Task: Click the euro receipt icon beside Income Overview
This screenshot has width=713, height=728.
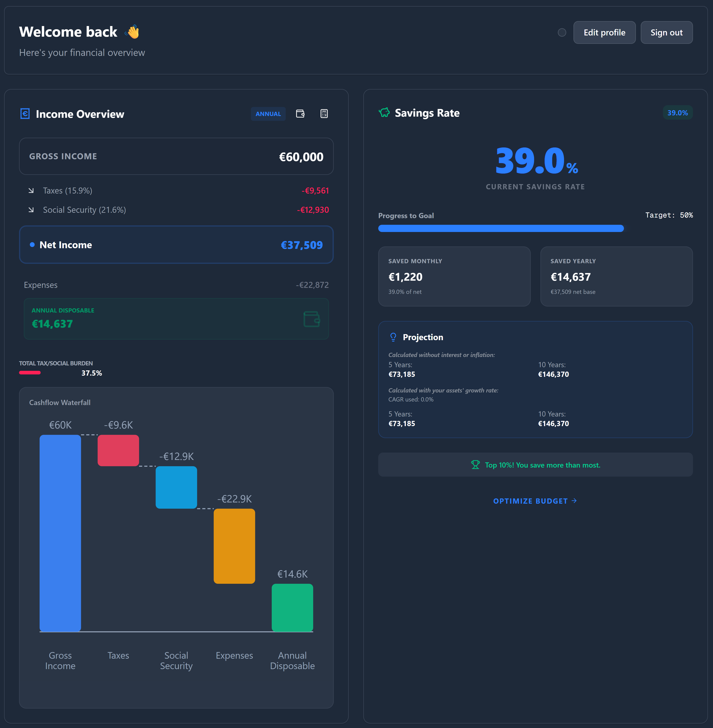Action: pyautogui.click(x=25, y=114)
